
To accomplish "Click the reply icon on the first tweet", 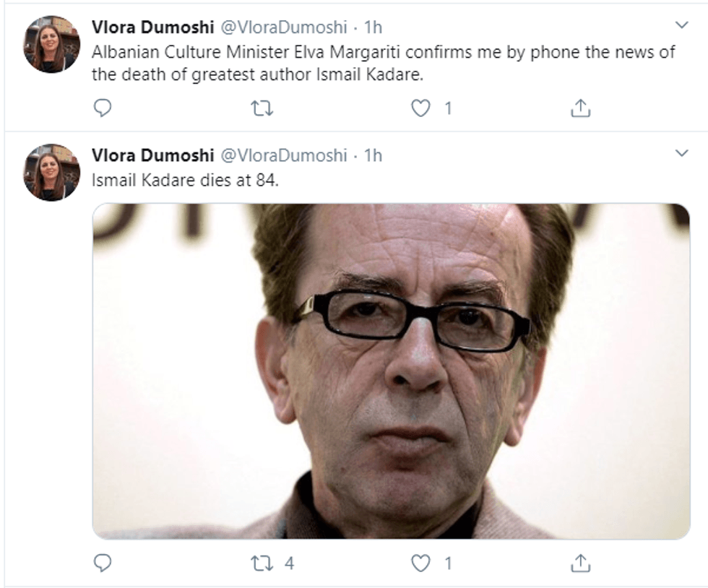I will pos(103,107).
